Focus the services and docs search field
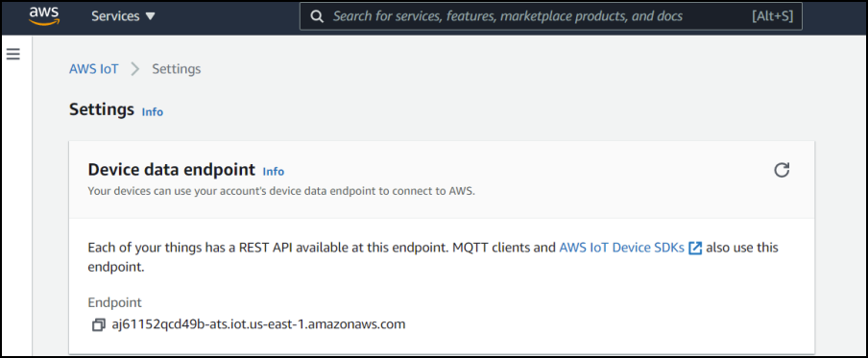Image resolution: width=868 pixels, height=358 pixels. coord(551,16)
